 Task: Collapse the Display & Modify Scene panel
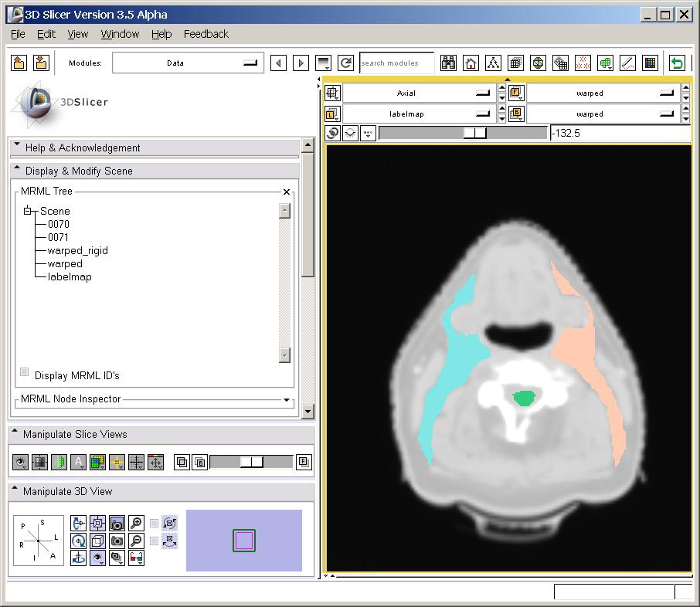18,171
